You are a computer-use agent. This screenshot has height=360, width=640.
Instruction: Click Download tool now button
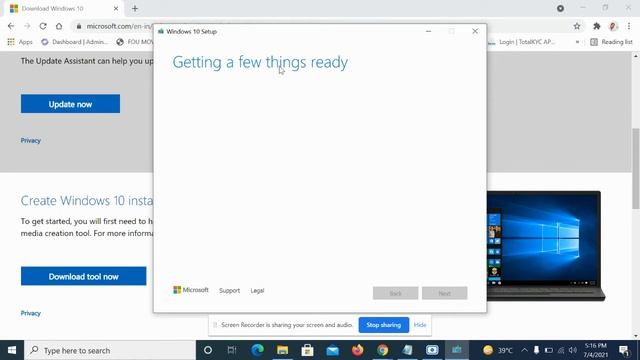pyautogui.click(x=83, y=276)
